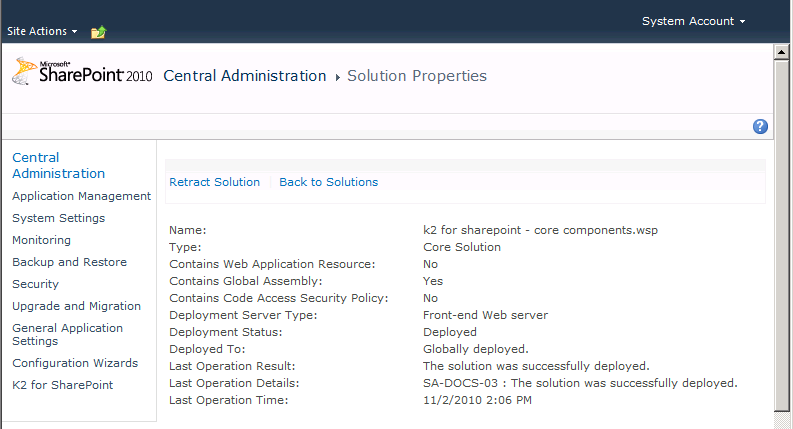Viewport: 793px width, 429px height.
Task: Click the Navigate Up folder icon
Action: [x=99, y=32]
